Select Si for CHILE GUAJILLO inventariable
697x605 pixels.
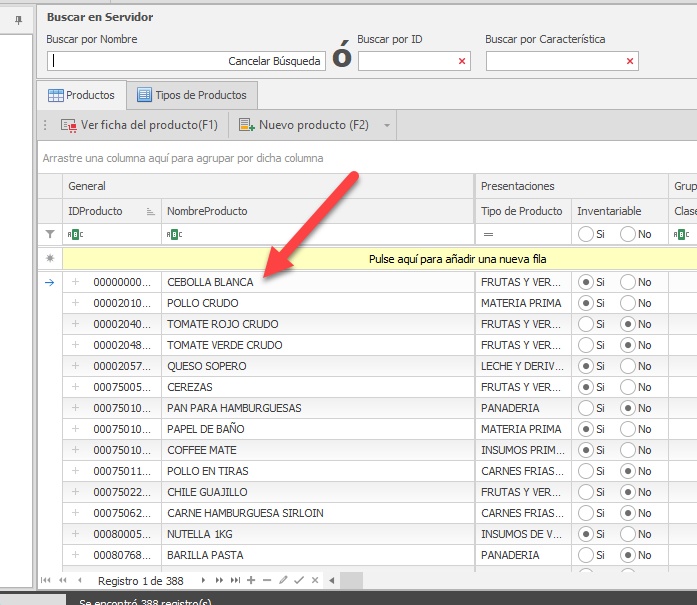click(x=586, y=492)
